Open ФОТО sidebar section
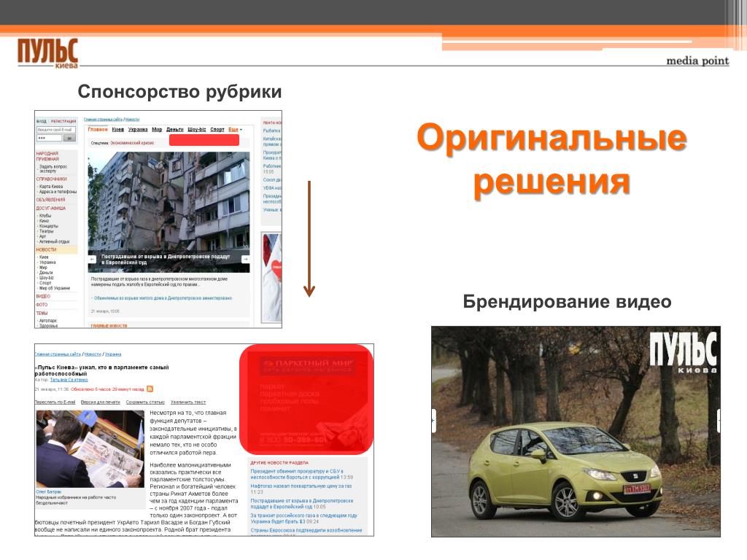 coord(42,305)
